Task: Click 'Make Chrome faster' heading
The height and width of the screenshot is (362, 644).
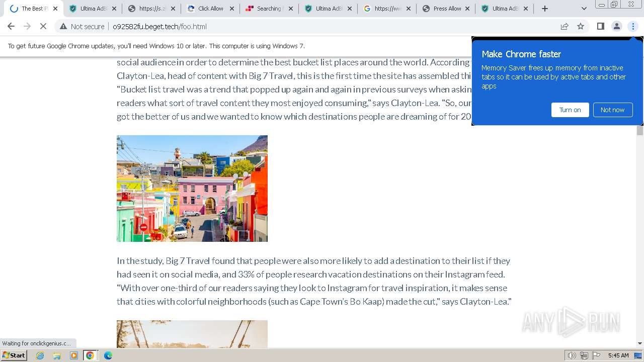Action: 521,54
